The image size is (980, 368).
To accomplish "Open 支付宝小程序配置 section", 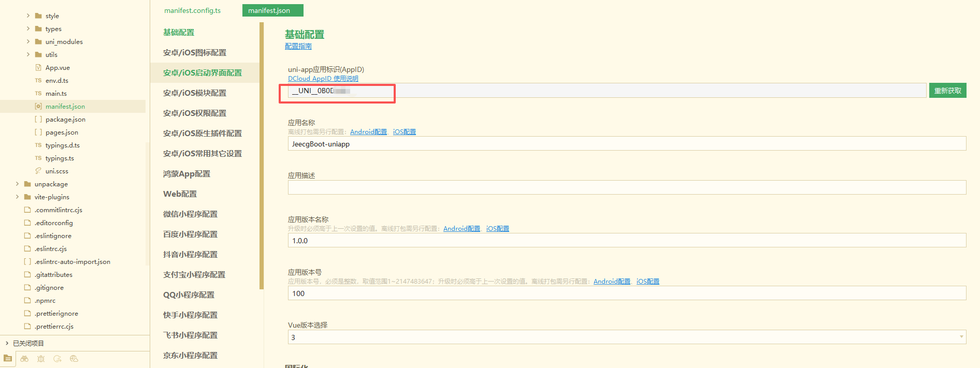I will click(194, 275).
